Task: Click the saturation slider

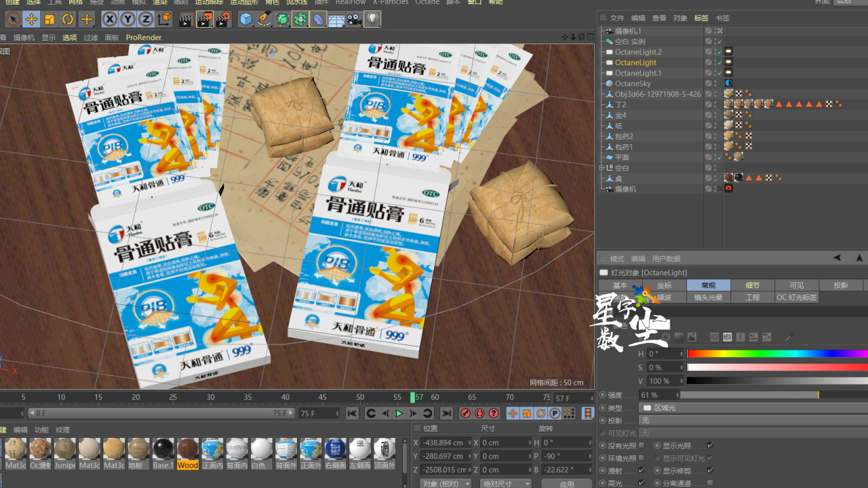Action: pyautogui.click(x=777, y=367)
